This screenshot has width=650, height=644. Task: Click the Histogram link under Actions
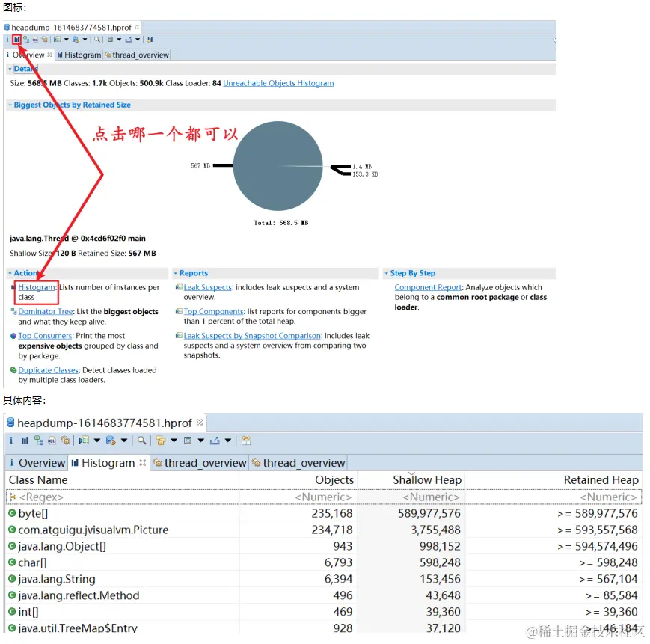pyautogui.click(x=37, y=287)
